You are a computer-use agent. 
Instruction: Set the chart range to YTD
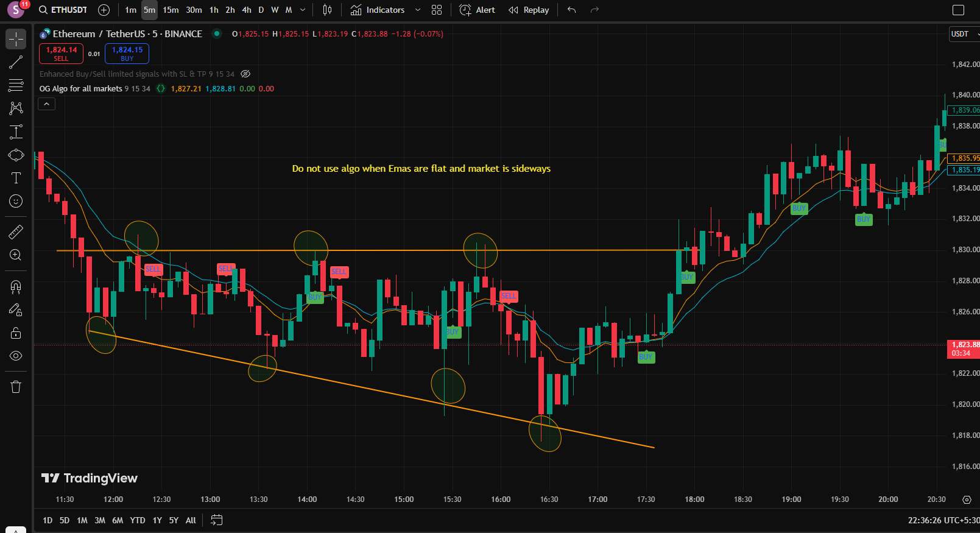[138, 520]
